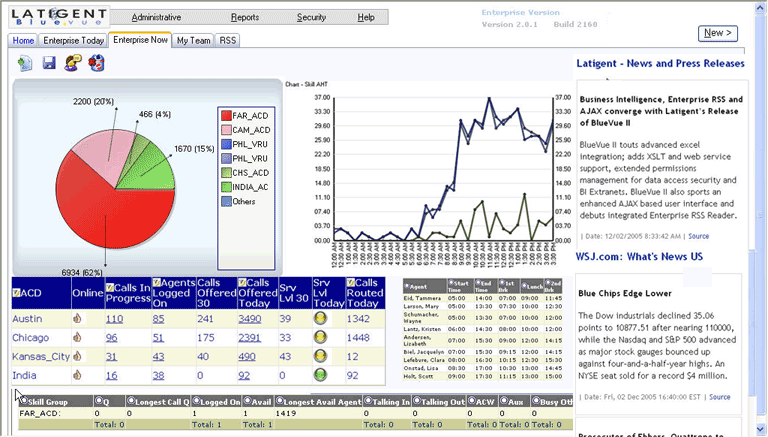The height and width of the screenshot is (437, 768).
Task: Open the Reports dropdown menu
Action: (244, 17)
